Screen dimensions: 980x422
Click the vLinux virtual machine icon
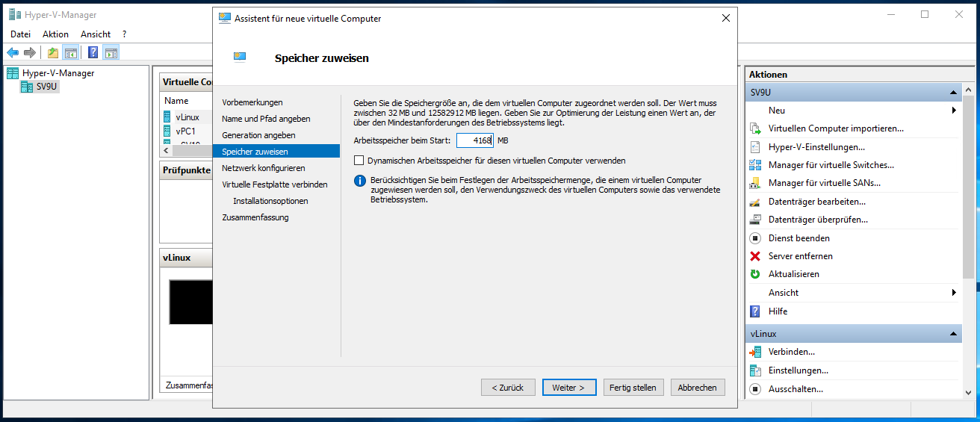[x=168, y=117]
